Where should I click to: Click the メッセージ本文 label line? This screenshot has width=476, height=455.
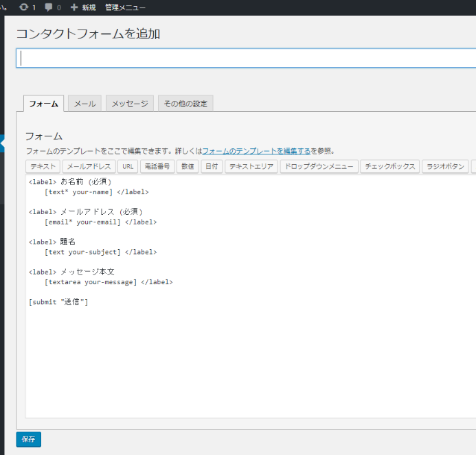click(71, 272)
